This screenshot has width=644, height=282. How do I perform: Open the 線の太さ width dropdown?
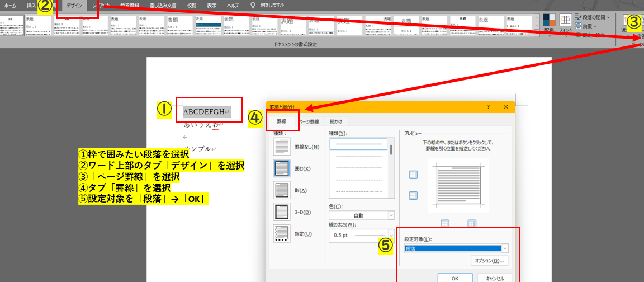(362, 235)
